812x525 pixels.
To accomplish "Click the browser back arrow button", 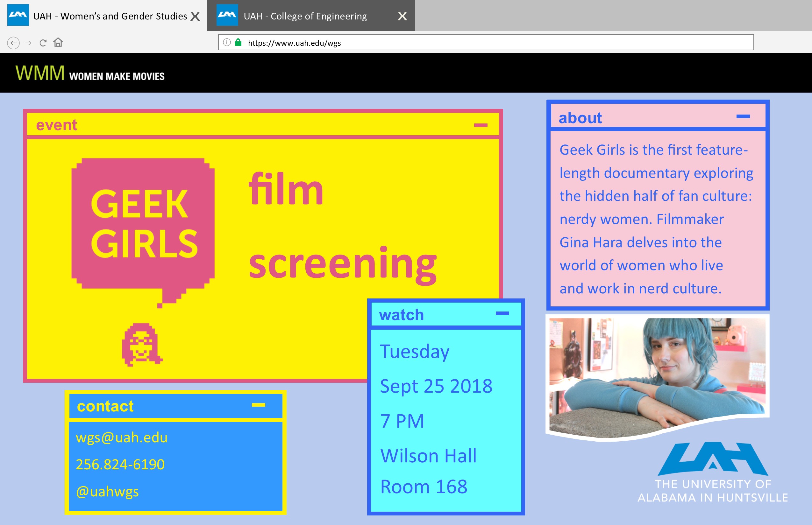I will tap(13, 43).
